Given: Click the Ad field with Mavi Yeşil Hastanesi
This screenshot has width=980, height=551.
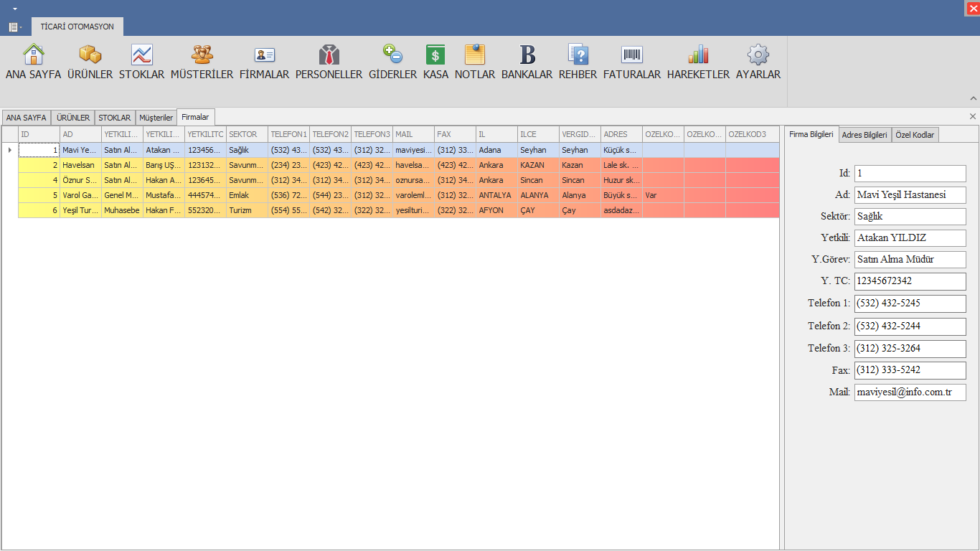Looking at the screenshot, I should coord(910,195).
